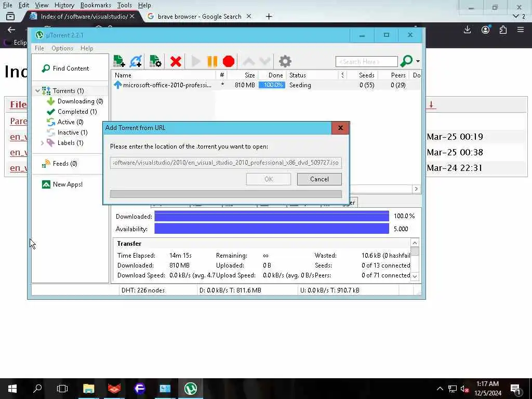Open the browser's Tools menu
Image resolution: width=532 pixels, height=399 pixels.
(x=124, y=5)
